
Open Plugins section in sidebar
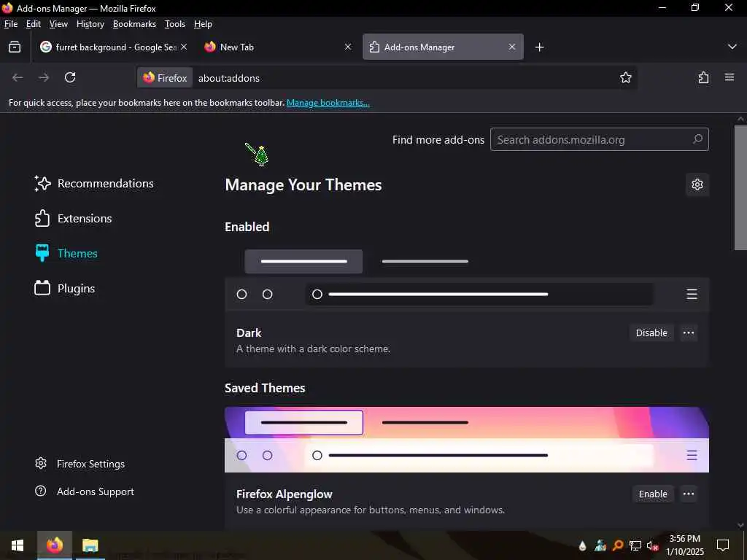point(65,289)
